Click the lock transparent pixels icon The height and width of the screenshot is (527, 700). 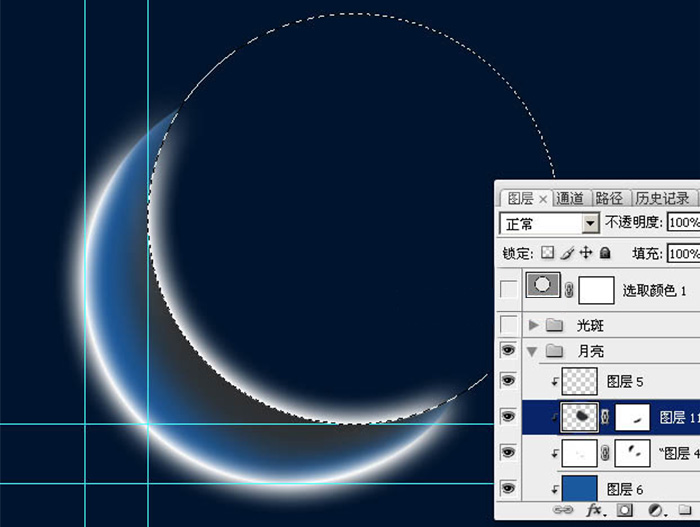[548, 253]
